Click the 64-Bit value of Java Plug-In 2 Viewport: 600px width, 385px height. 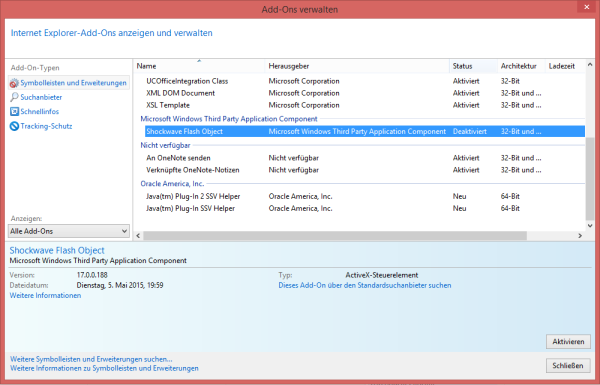[x=510, y=196]
